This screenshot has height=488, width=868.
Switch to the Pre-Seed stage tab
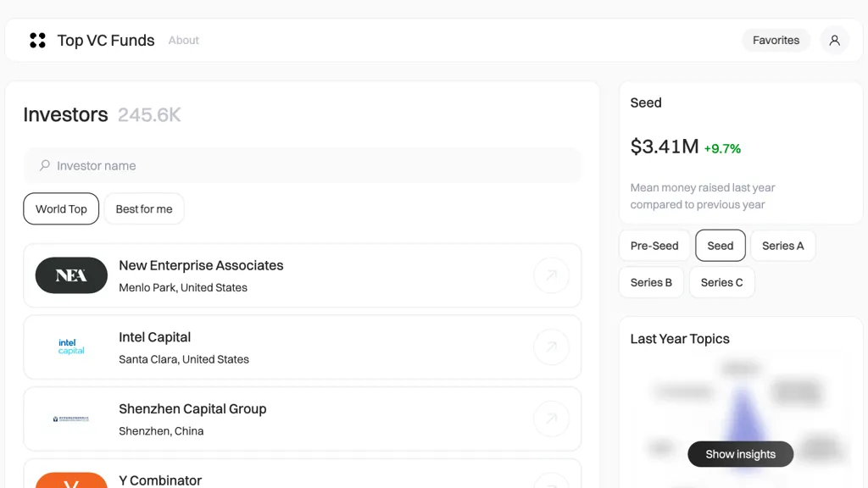pyautogui.click(x=654, y=245)
